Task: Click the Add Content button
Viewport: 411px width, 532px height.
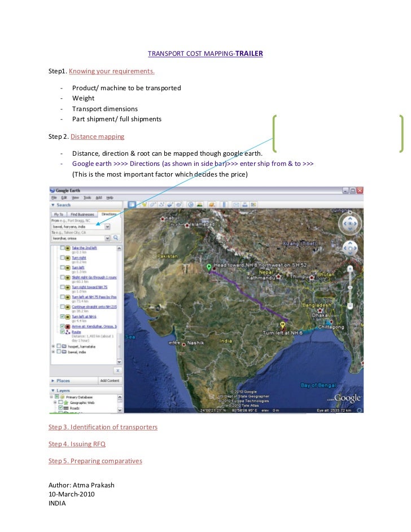Action: pos(110,381)
